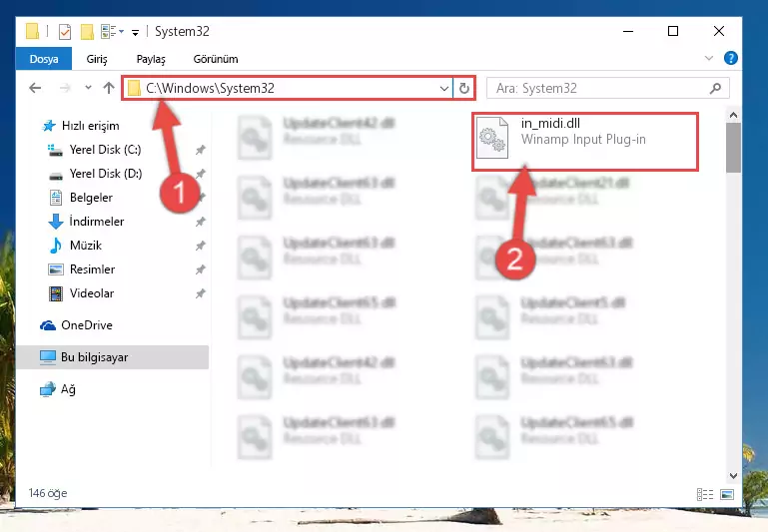The height and width of the screenshot is (532, 768).
Task: Switch to the Giriş tab
Action: click(x=97, y=59)
